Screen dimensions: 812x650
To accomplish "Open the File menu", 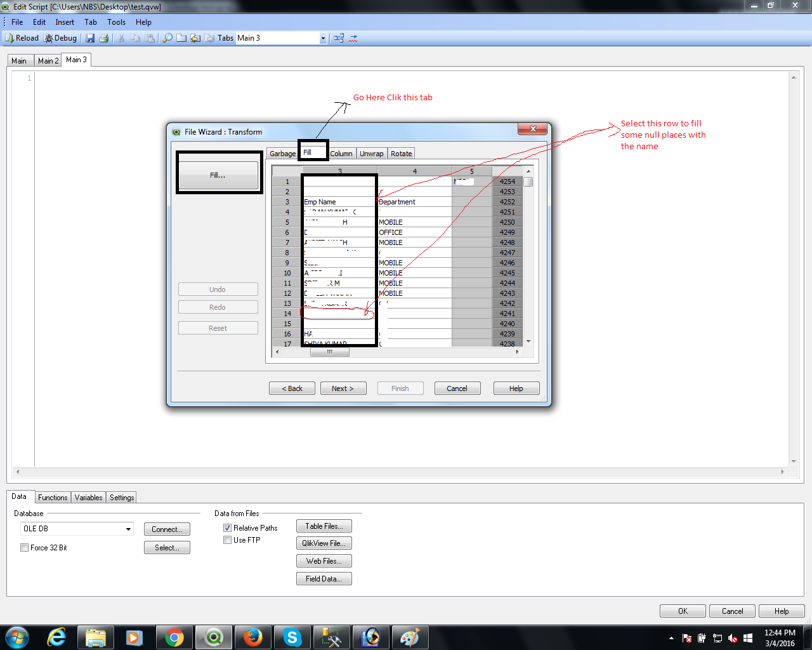I will tap(17, 22).
